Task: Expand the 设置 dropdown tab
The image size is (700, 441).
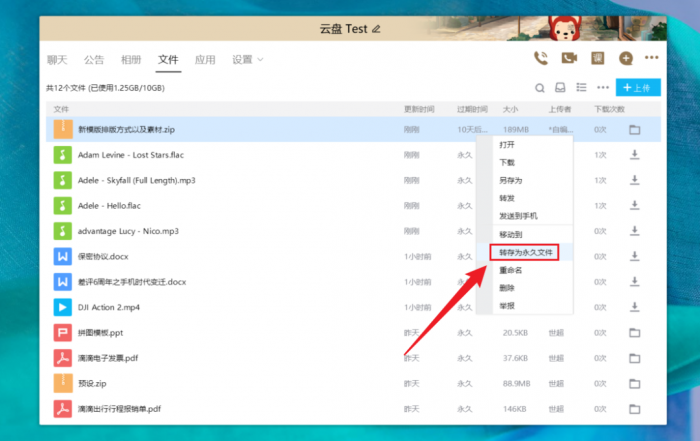Action: 247,60
